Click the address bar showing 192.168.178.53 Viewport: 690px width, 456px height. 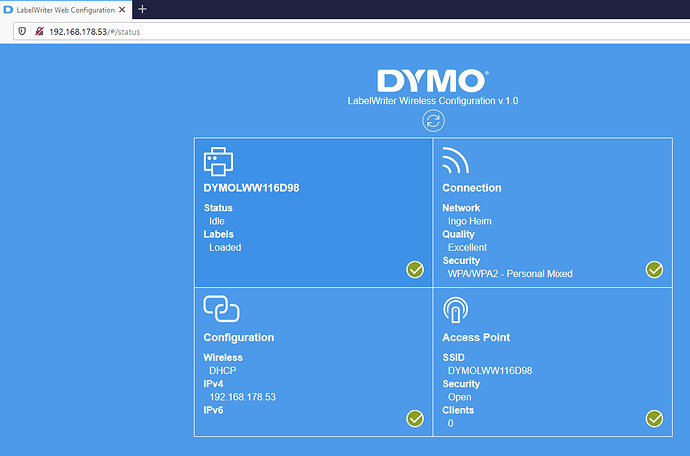352,32
